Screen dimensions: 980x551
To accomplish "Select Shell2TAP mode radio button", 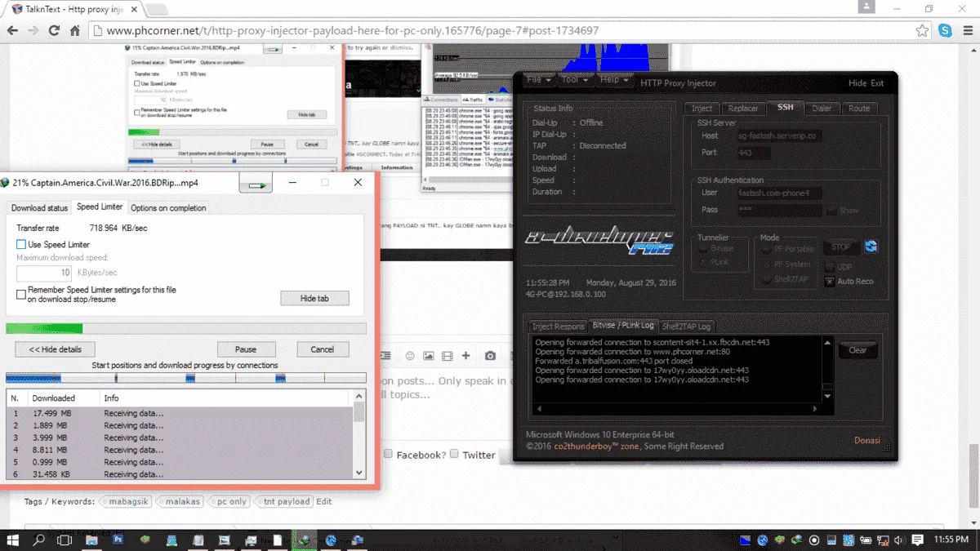I will click(x=765, y=278).
